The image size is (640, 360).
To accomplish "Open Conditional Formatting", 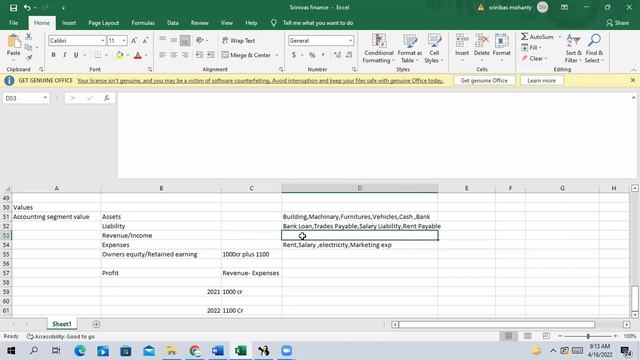I will click(x=379, y=49).
